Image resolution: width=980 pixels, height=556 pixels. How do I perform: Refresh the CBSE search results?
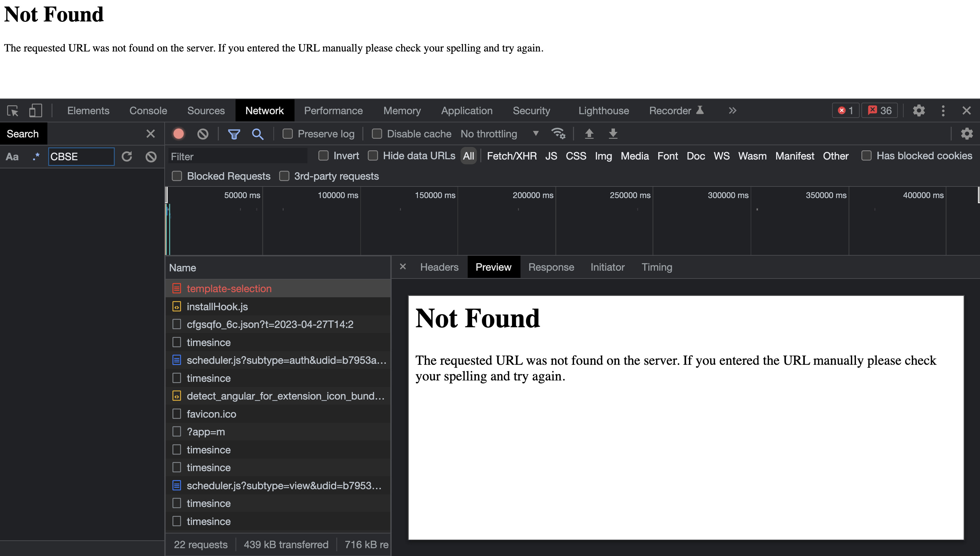(127, 156)
